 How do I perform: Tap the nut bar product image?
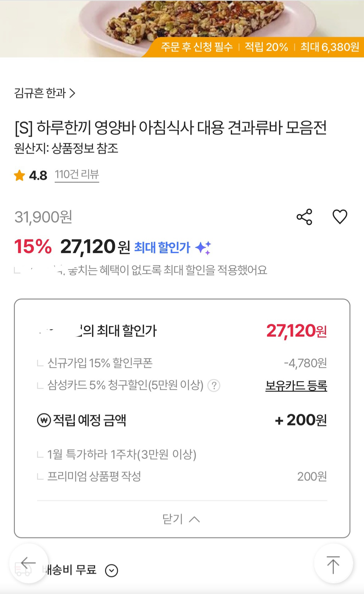185,22
